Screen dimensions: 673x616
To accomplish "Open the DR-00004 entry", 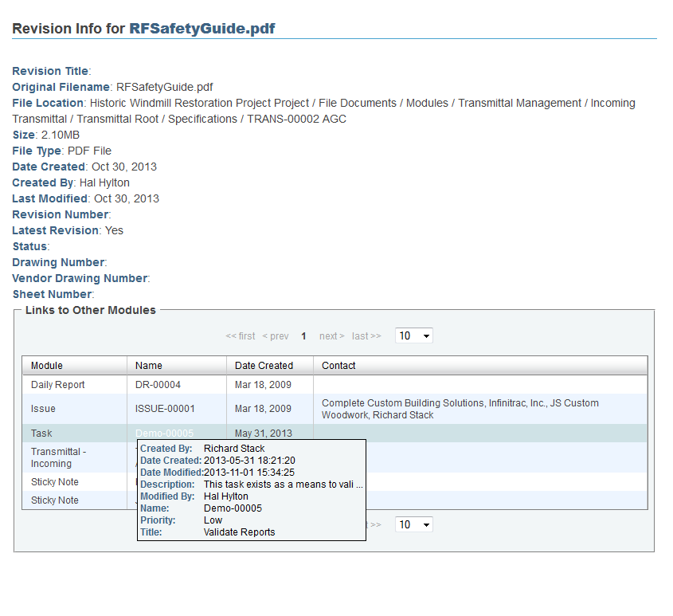I will click(158, 384).
